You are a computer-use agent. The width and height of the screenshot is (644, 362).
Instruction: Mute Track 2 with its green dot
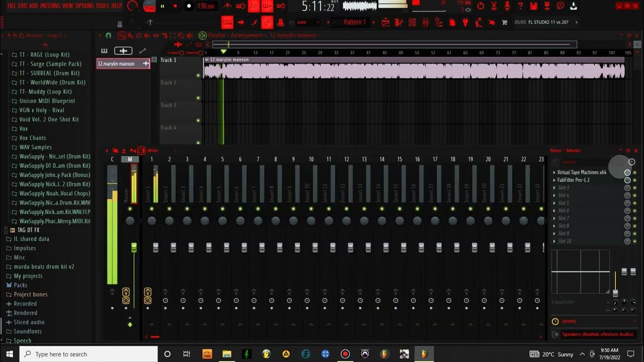(x=198, y=98)
